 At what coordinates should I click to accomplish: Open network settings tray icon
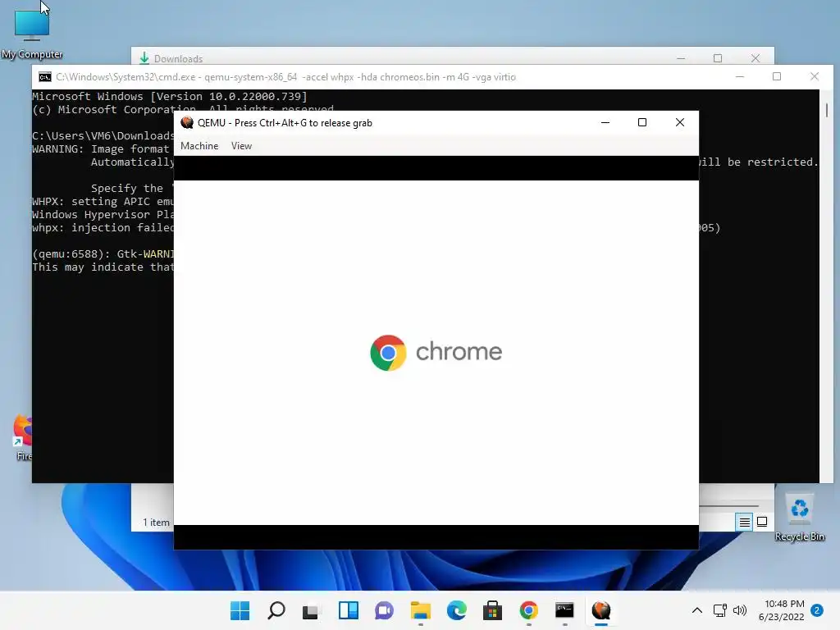(720, 610)
